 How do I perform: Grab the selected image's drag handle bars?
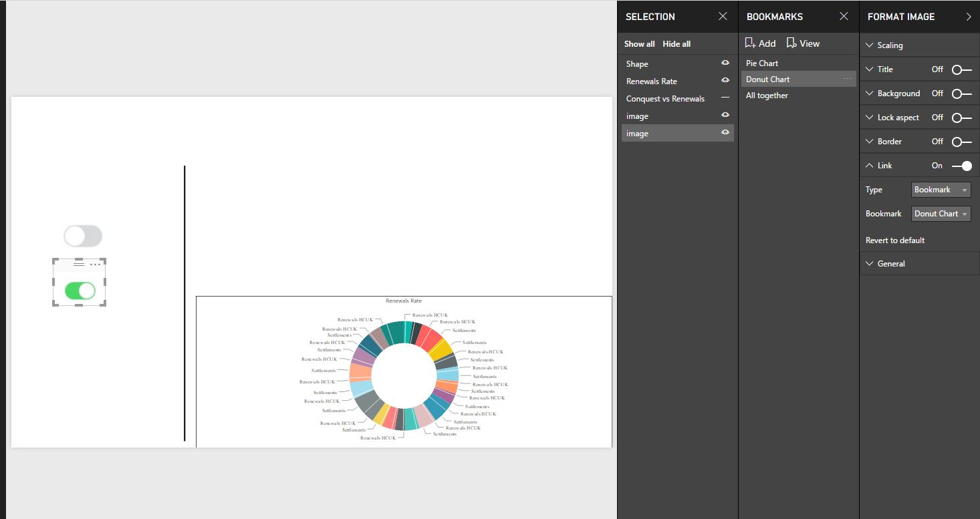(79, 265)
